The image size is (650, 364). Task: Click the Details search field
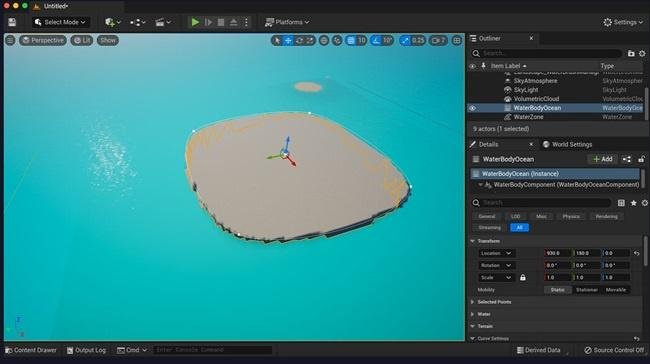pos(541,203)
